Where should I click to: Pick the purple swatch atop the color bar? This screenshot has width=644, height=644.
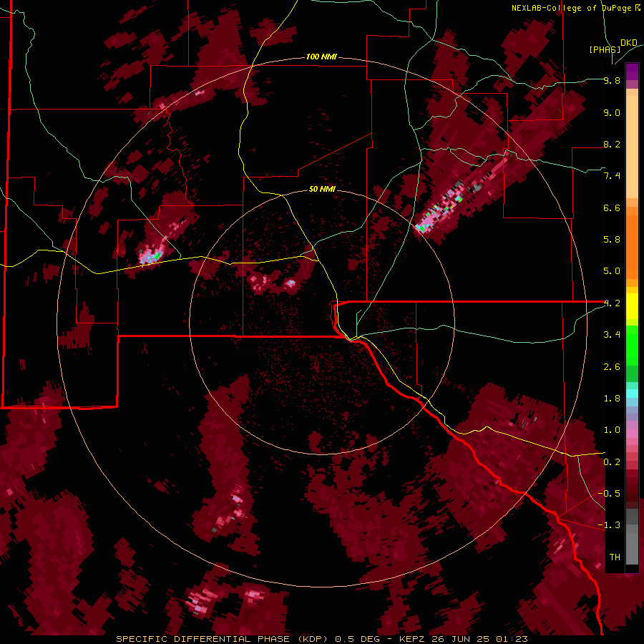click(632, 72)
